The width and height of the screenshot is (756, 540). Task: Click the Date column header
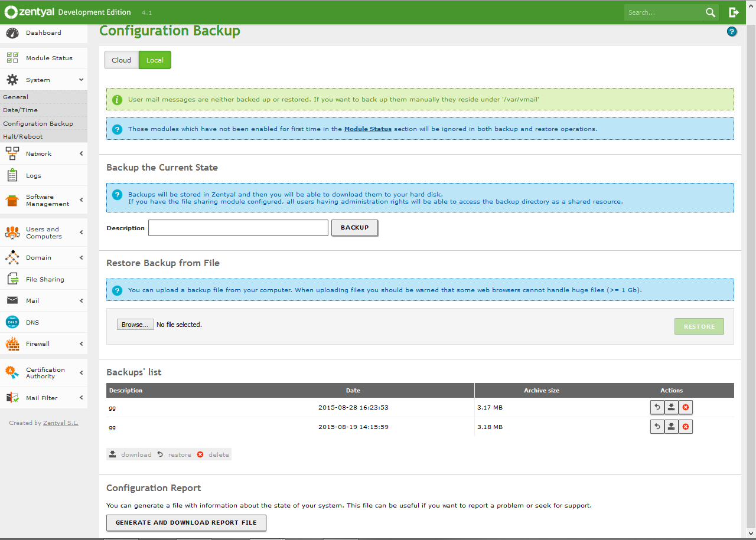click(353, 391)
